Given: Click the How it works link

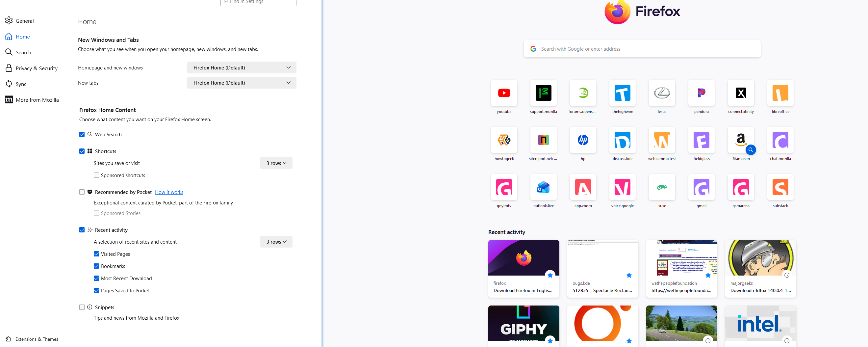Looking at the screenshot, I should tap(169, 192).
